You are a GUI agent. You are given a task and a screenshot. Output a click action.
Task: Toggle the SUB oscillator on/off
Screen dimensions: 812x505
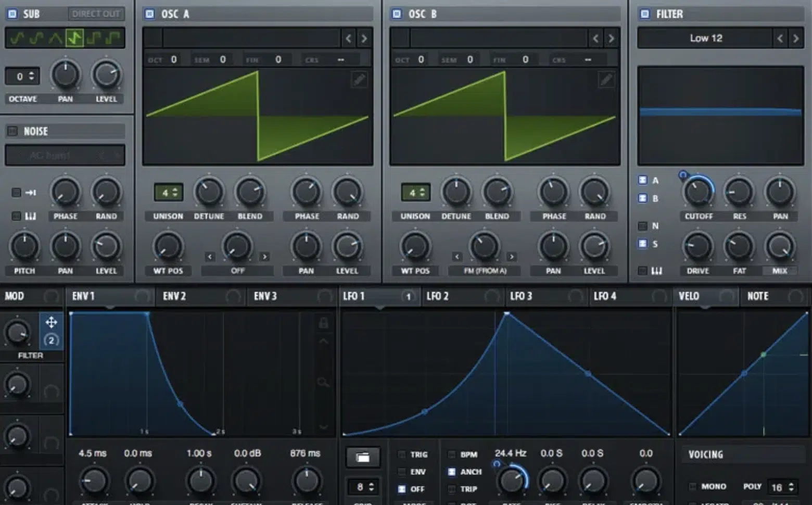[12, 14]
